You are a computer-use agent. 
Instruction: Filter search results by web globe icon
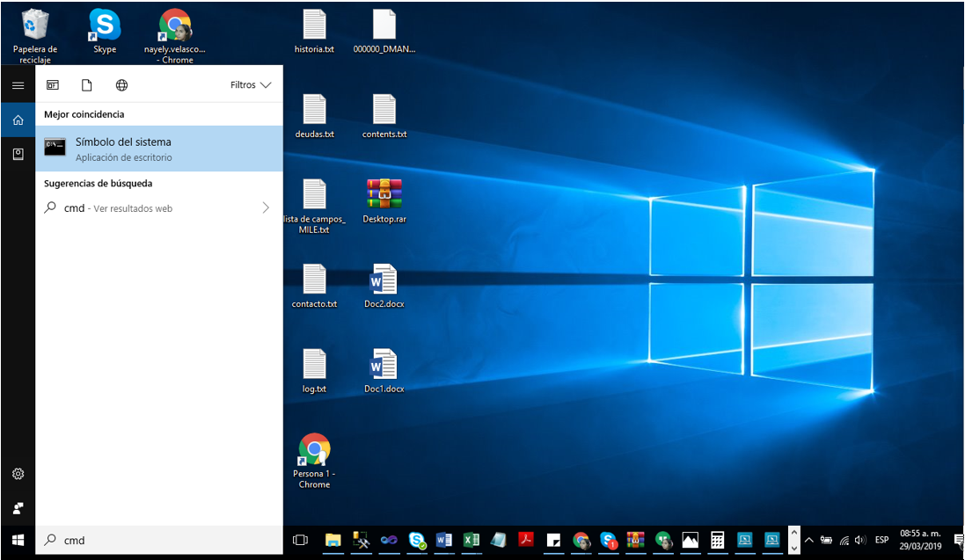122,85
